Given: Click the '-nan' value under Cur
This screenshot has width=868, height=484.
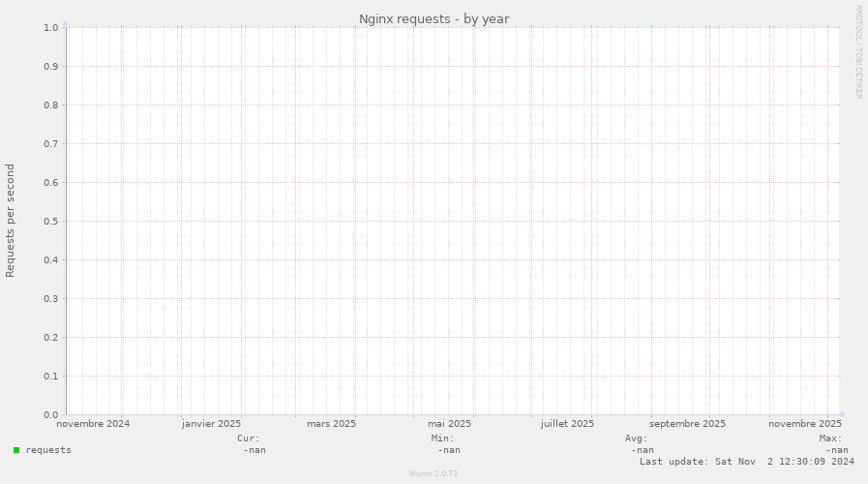Looking at the screenshot, I should (x=254, y=450).
